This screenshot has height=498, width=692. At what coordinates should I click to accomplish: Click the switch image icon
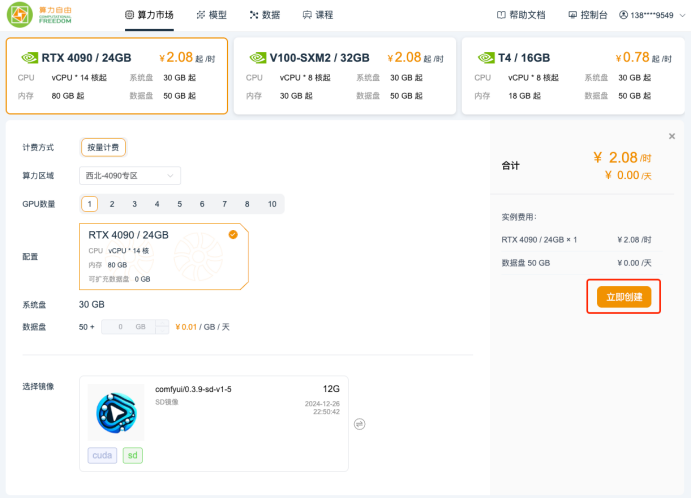[360, 424]
